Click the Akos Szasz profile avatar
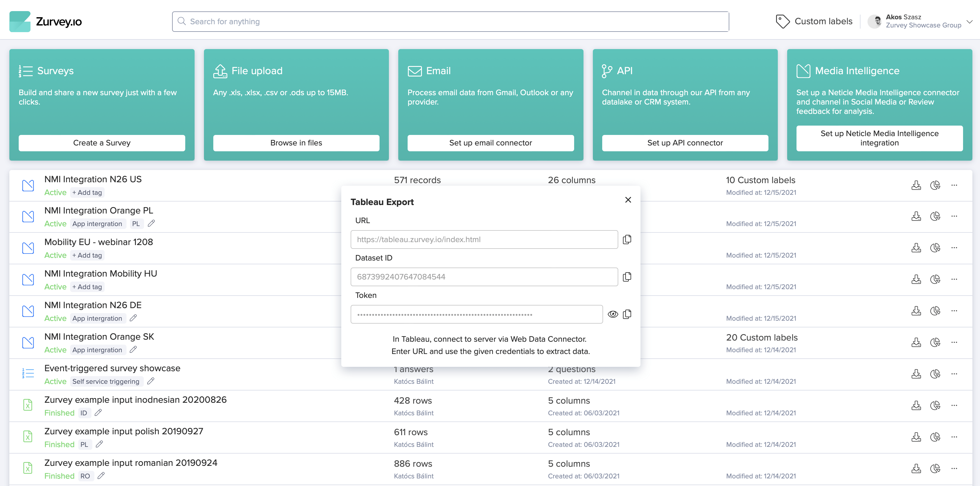The width and height of the screenshot is (980, 486). click(875, 21)
